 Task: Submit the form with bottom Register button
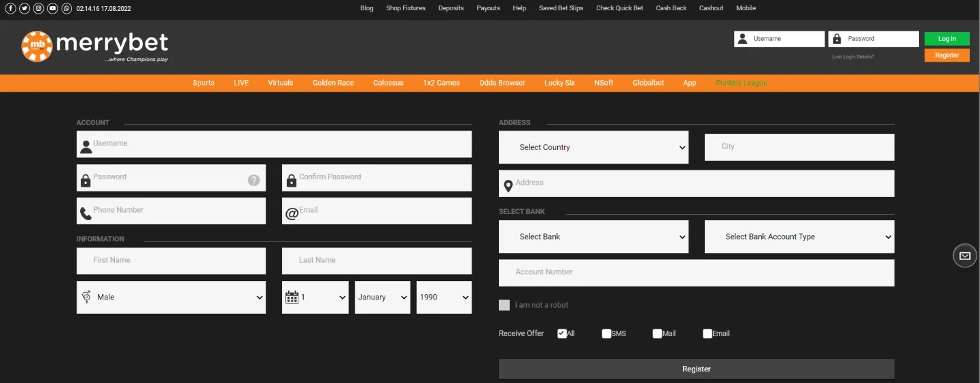(697, 369)
